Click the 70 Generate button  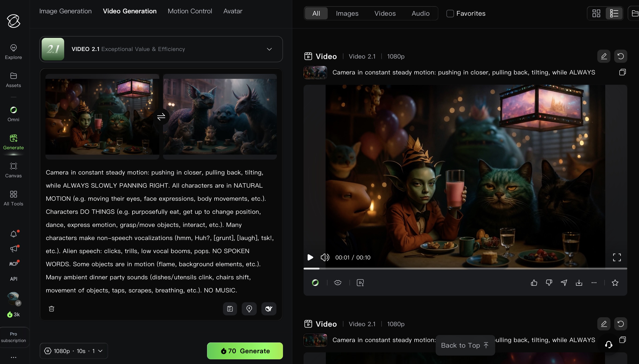point(245,351)
